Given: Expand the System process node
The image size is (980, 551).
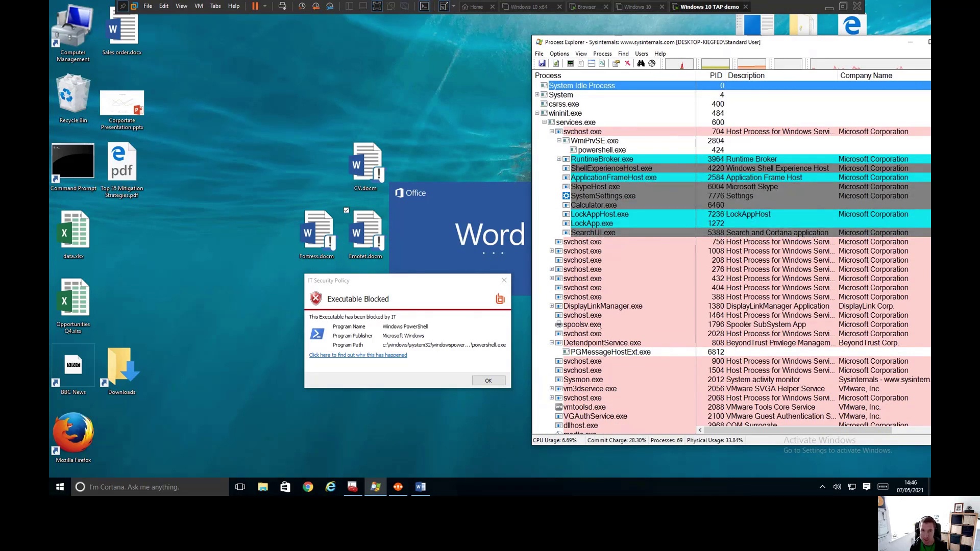Looking at the screenshot, I should [537, 95].
